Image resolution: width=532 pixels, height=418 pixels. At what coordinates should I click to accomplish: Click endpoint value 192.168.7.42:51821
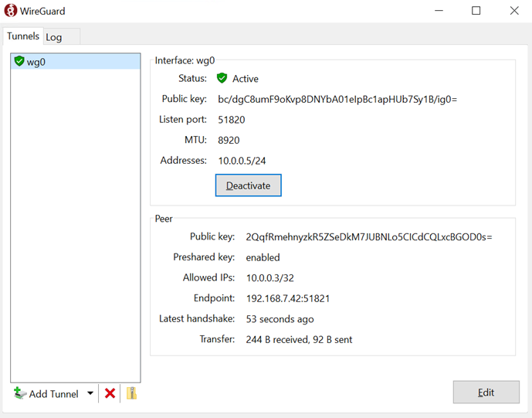288,298
